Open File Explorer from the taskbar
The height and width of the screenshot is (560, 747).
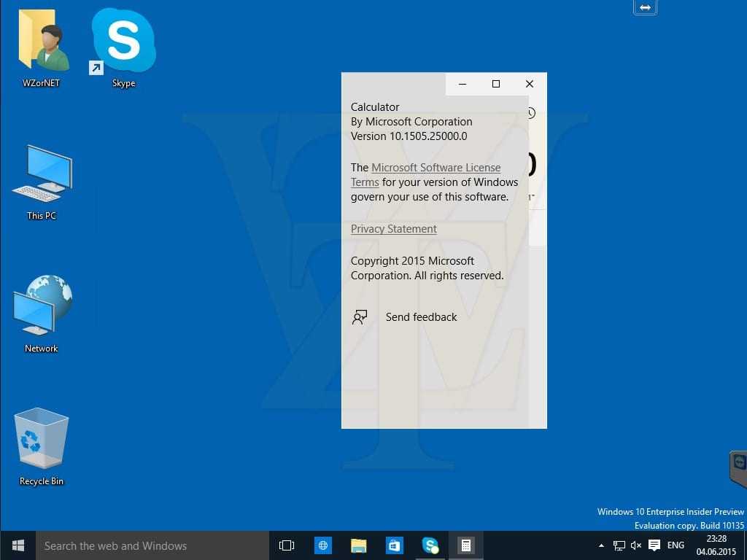pos(358,545)
